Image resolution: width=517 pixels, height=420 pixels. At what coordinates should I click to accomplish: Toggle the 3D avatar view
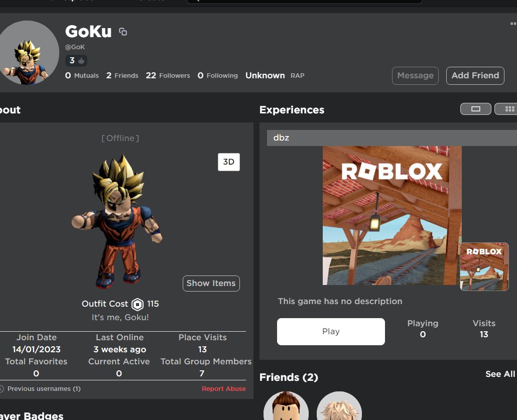coord(229,162)
